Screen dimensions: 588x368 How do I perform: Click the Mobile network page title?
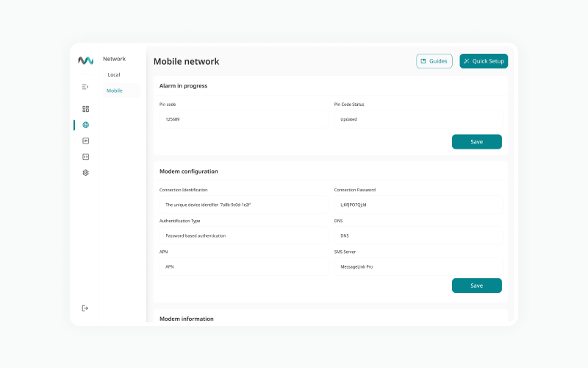point(187,62)
